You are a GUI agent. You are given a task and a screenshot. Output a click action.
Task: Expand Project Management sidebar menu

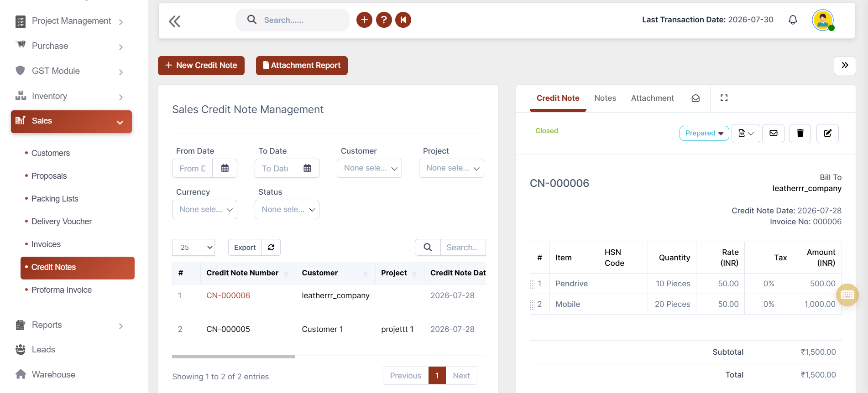click(71, 21)
